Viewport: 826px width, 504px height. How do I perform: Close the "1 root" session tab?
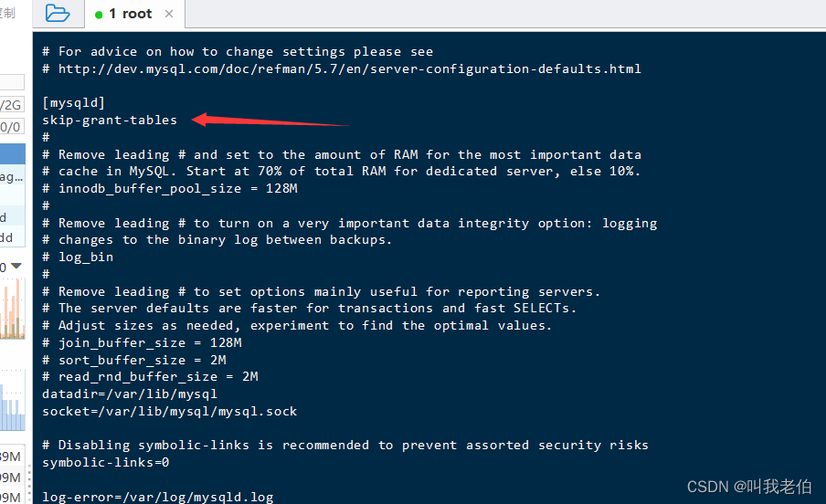[x=169, y=14]
